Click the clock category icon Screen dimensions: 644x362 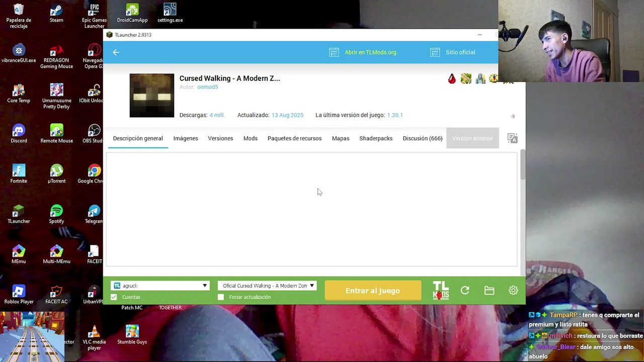click(494, 78)
